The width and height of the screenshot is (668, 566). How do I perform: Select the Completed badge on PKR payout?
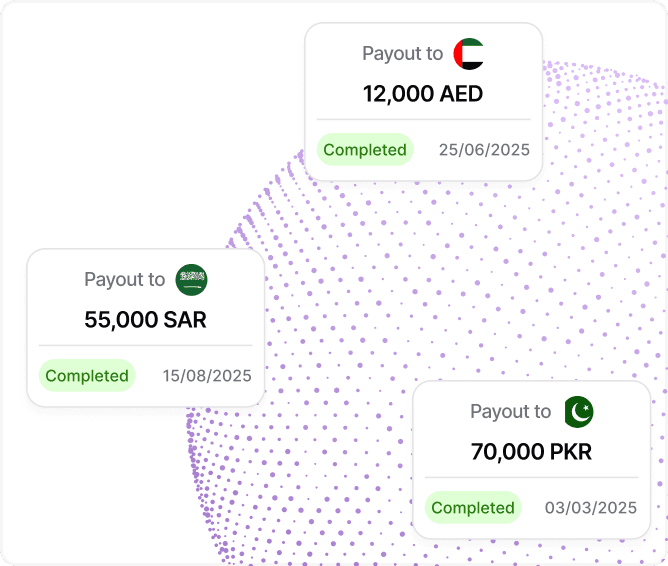pos(473,508)
